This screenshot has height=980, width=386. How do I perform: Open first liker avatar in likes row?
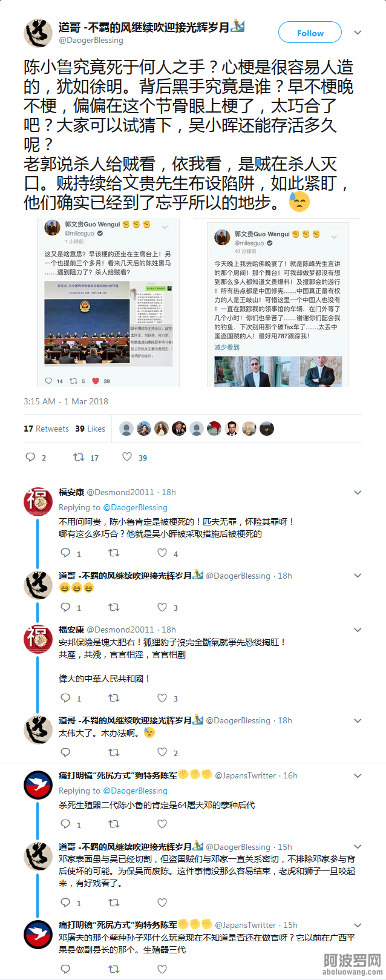tap(126, 429)
